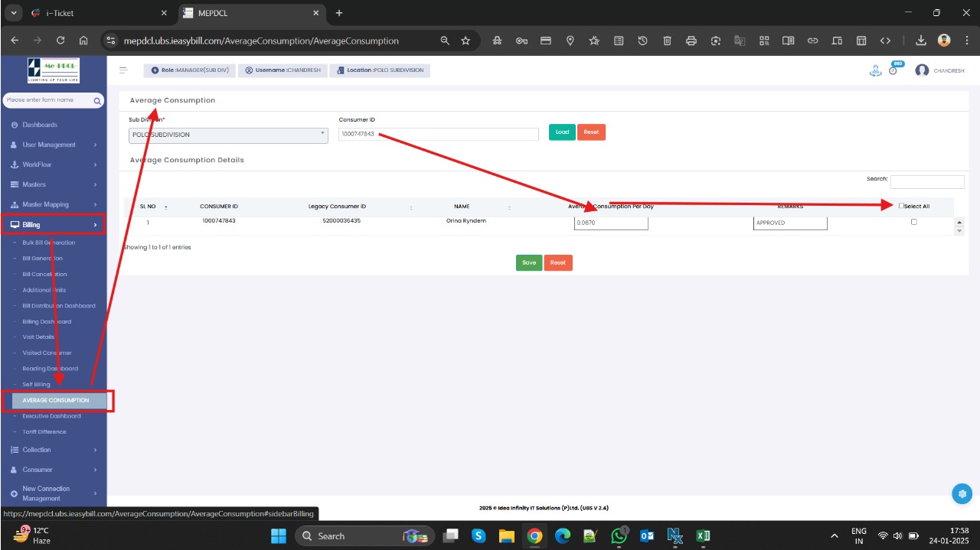Screen dimensions: 980x550
Task: Open Excel from the Windows taskbar
Action: pyautogui.click(x=703, y=535)
